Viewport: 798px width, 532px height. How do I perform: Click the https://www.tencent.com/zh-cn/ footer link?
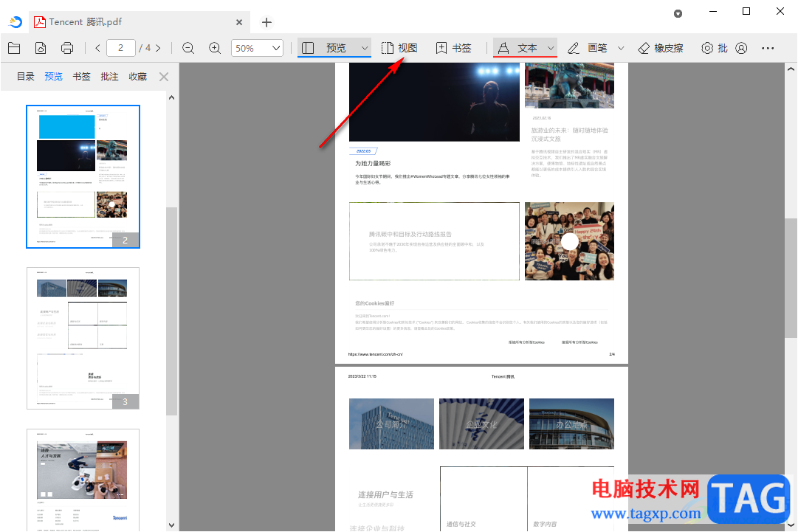click(x=375, y=354)
